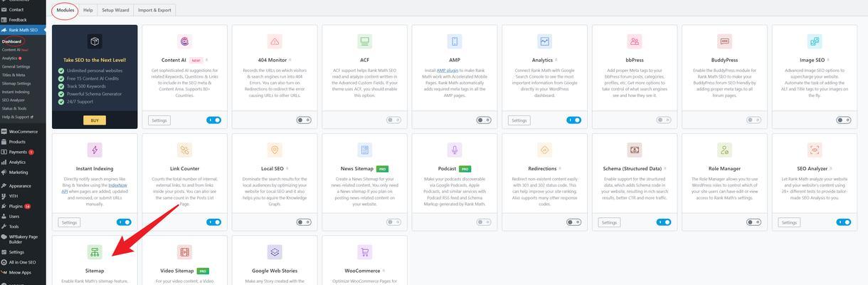Image resolution: width=868 pixels, height=285 pixels.
Task: Enable the Redirections toggle
Action: (573, 222)
